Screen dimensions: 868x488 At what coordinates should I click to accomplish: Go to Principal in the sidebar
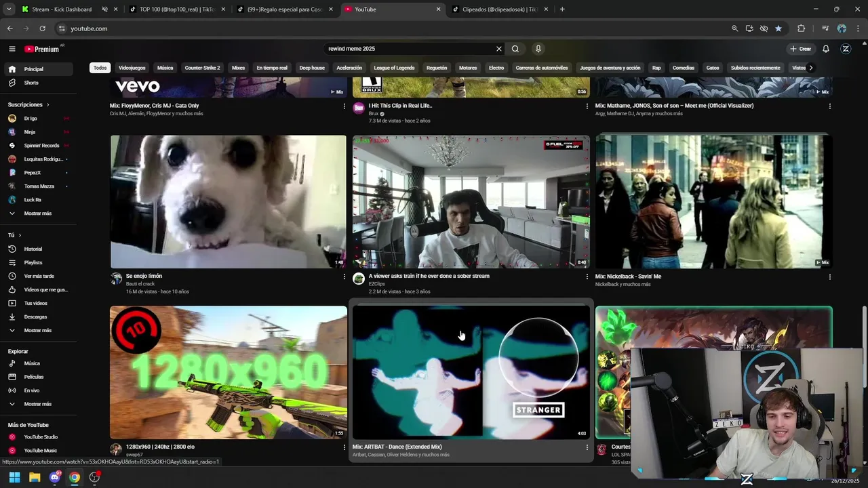38,69
